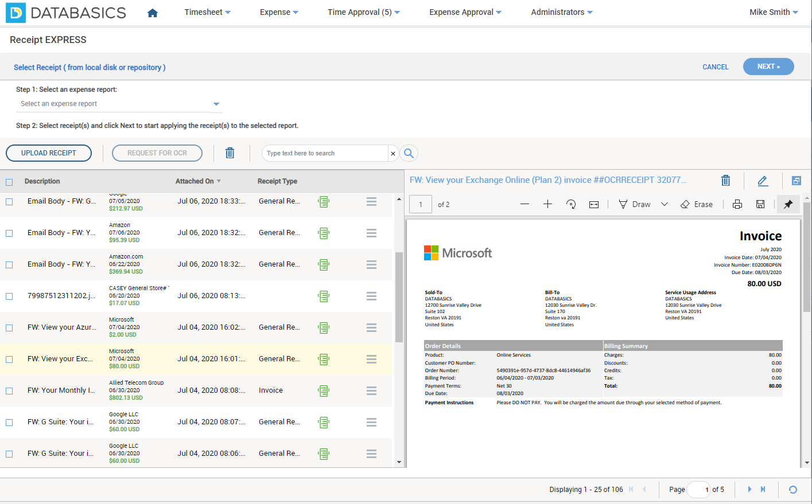This screenshot has width=812, height=504.
Task: Delete the previewed receipt via header trash icon
Action: 725,181
